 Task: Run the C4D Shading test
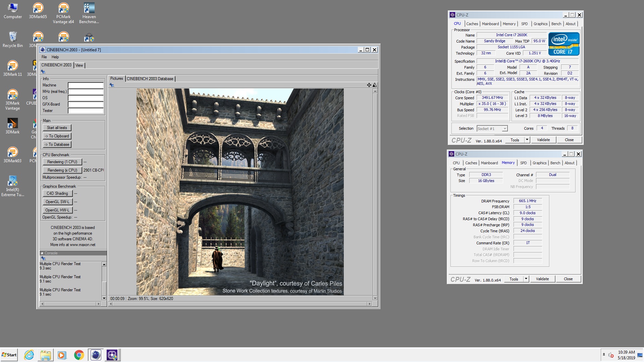click(57, 193)
